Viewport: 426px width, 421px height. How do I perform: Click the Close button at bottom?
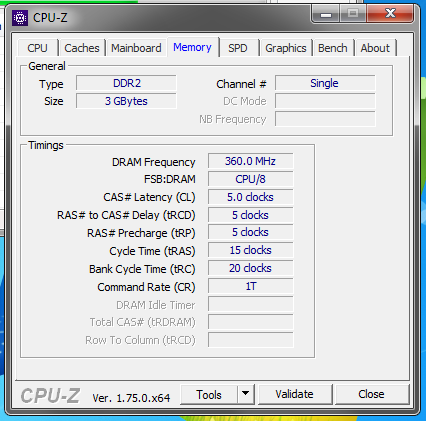pyautogui.click(x=371, y=394)
